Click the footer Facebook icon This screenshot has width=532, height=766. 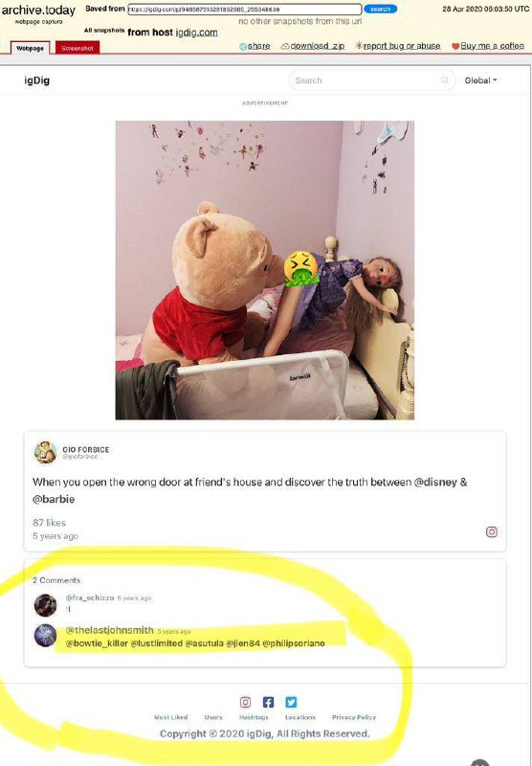coord(268,702)
